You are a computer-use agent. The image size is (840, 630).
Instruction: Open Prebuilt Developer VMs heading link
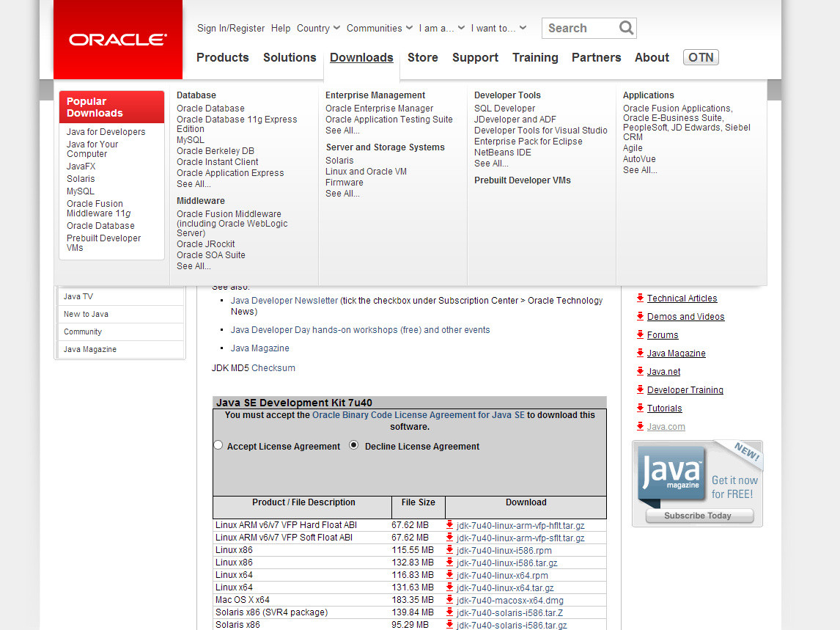pyautogui.click(x=523, y=180)
